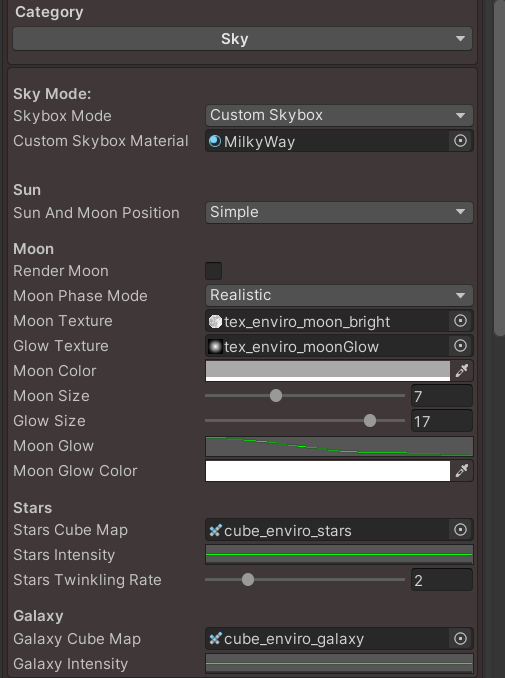Pick Moon Color with the eyedropper

(x=462, y=371)
